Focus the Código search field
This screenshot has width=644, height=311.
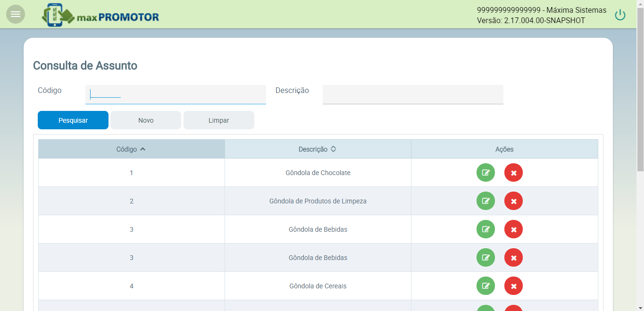click(x=176, y=94)
